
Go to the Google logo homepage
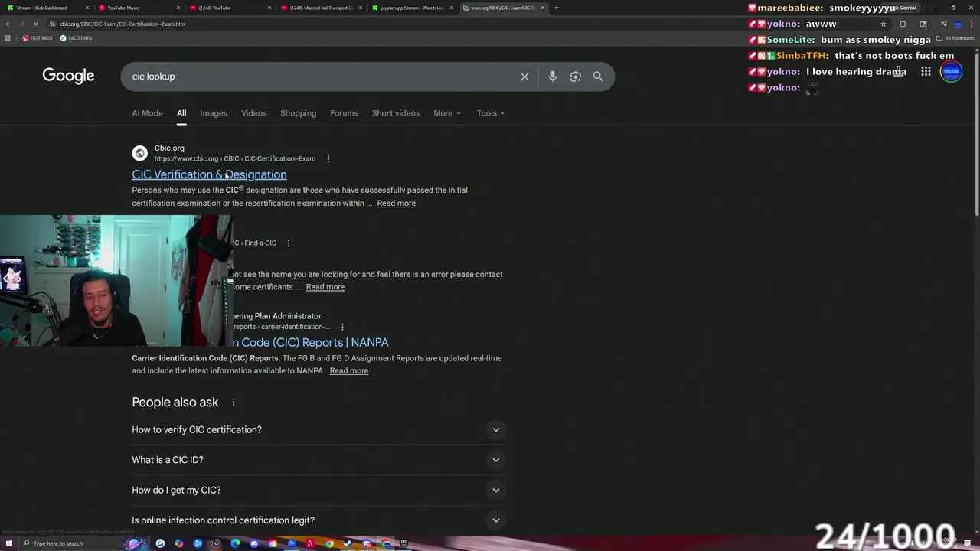coord(68,76)
